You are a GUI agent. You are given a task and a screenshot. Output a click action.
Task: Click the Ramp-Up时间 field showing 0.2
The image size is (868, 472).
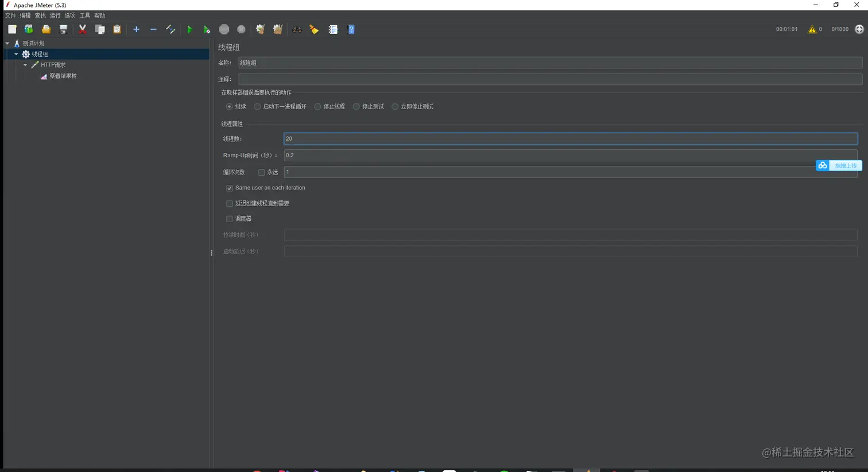[571, 155]
